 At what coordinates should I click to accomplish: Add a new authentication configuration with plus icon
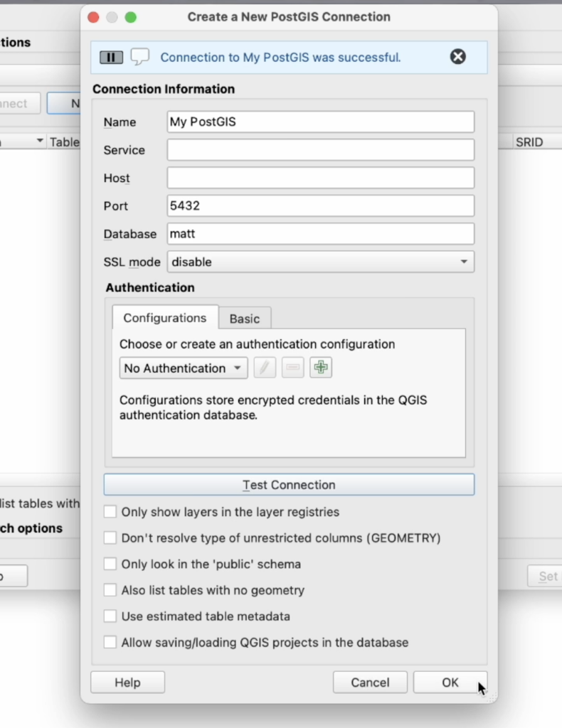click(320, 368)
